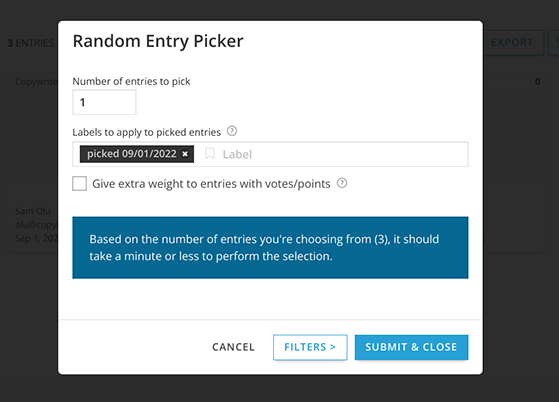Click the bookmark icon in label field
The width and height of the screenshot is (559, 402).
coord(210,154)
